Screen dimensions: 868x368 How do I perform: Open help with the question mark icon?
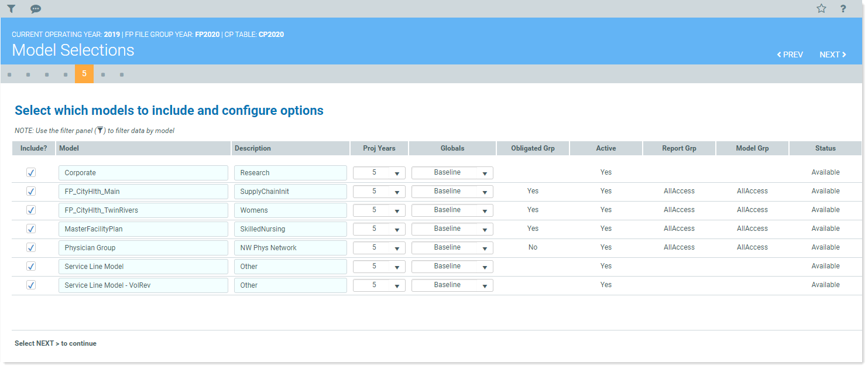point(843,9)
